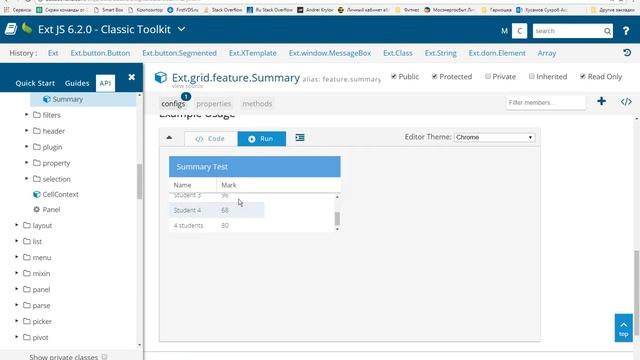Click the Summary tree item cube icon

[x=47, y=99]
